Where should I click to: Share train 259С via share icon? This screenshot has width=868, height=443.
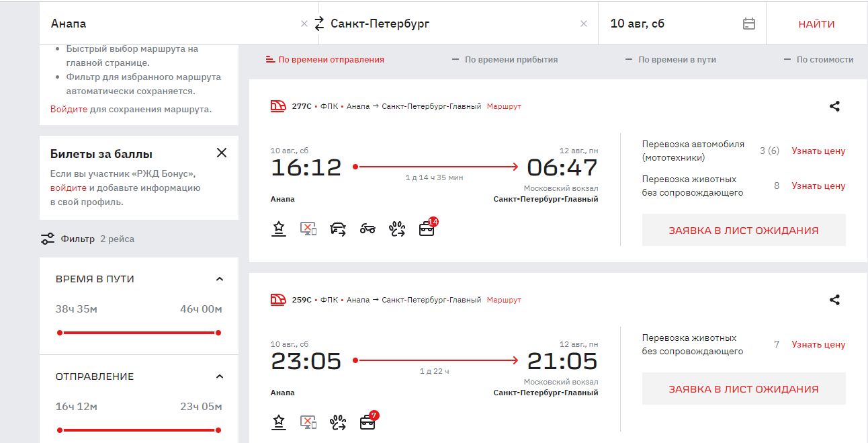[x=834, y=300]
